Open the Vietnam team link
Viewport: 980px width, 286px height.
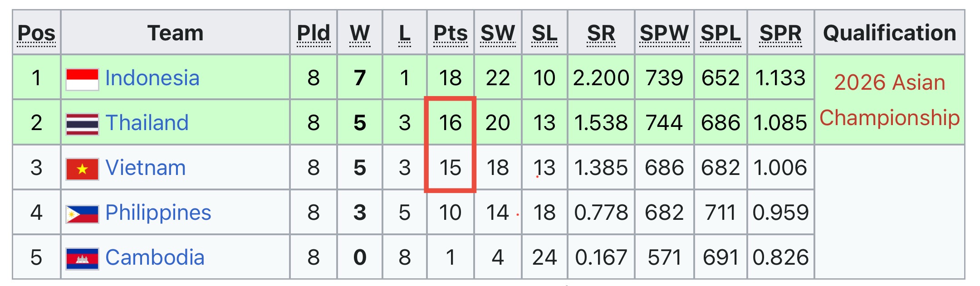146,168
